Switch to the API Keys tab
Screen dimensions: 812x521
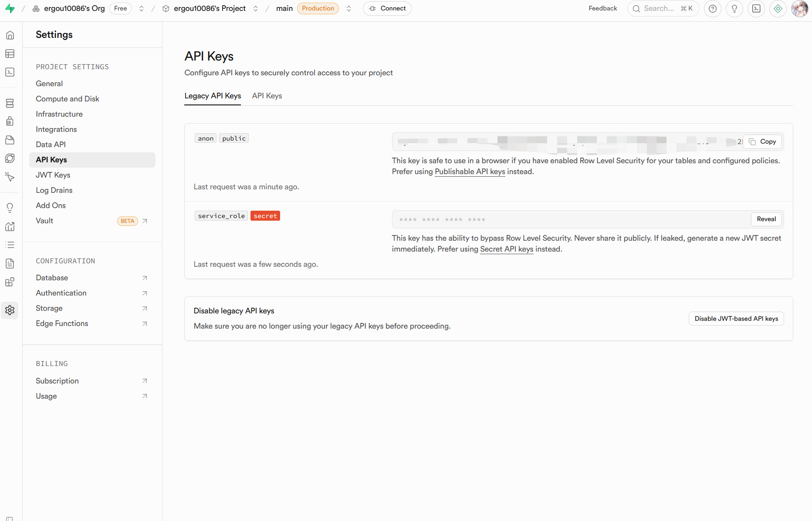point(267,96)
